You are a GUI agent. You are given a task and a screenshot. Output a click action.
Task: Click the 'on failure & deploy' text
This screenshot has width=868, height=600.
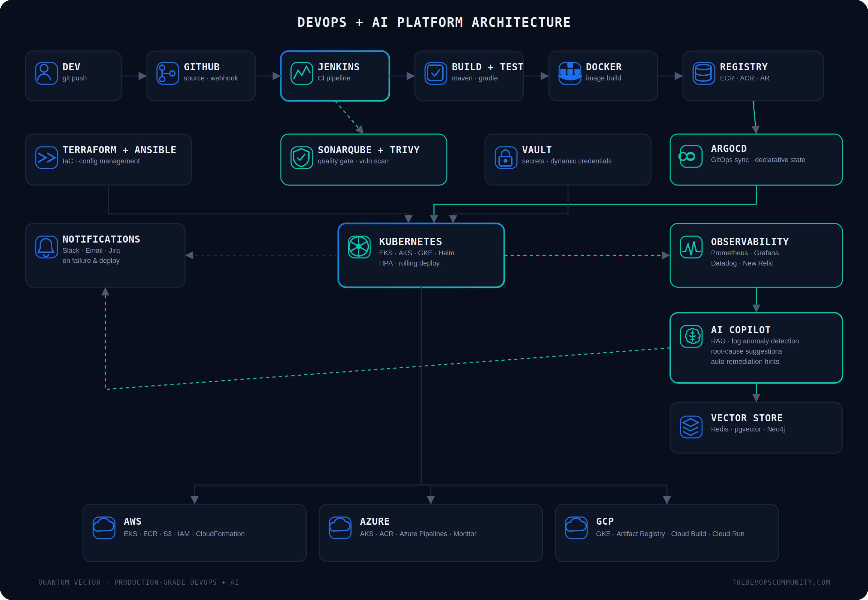91,260
